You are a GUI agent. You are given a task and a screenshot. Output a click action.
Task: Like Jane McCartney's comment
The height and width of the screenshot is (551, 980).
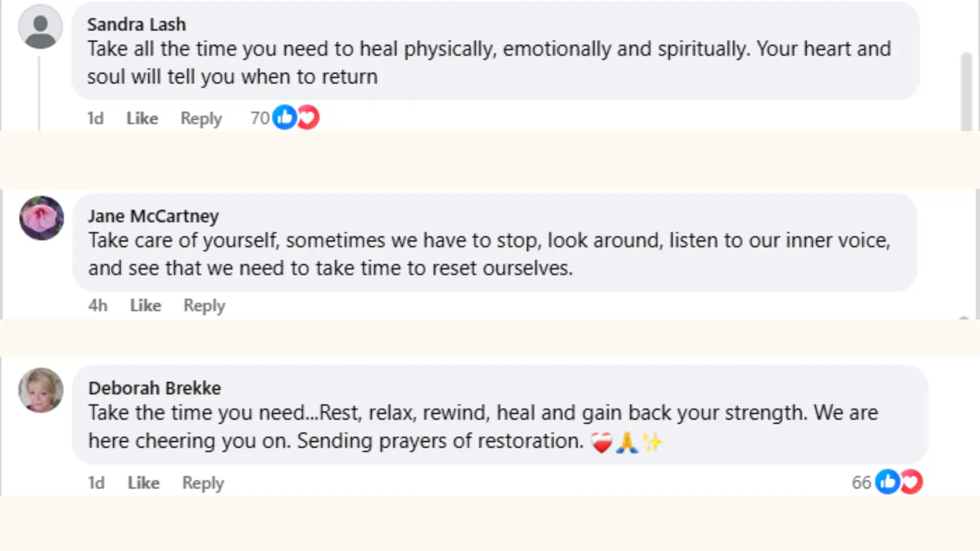[x=145, y=305]
